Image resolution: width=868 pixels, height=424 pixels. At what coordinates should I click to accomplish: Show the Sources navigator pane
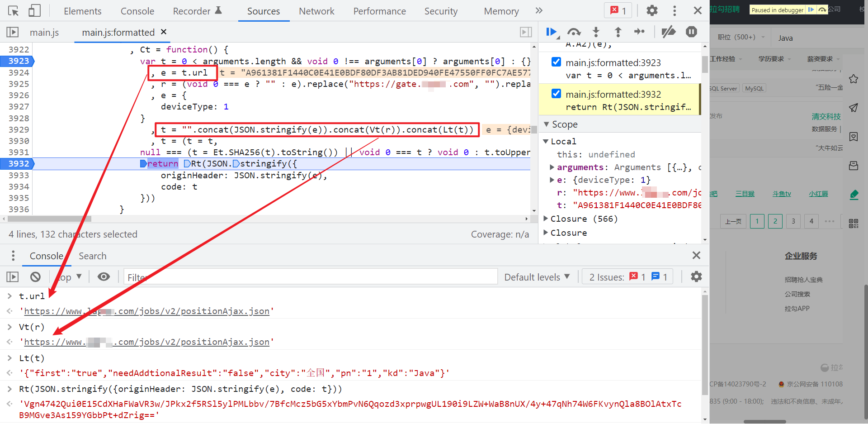[13, 32]
